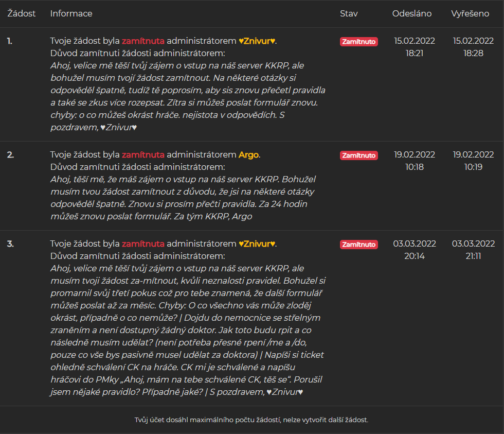Open admin ♥Znivur♥ name in request 1
504x434 pixels.
257,41
